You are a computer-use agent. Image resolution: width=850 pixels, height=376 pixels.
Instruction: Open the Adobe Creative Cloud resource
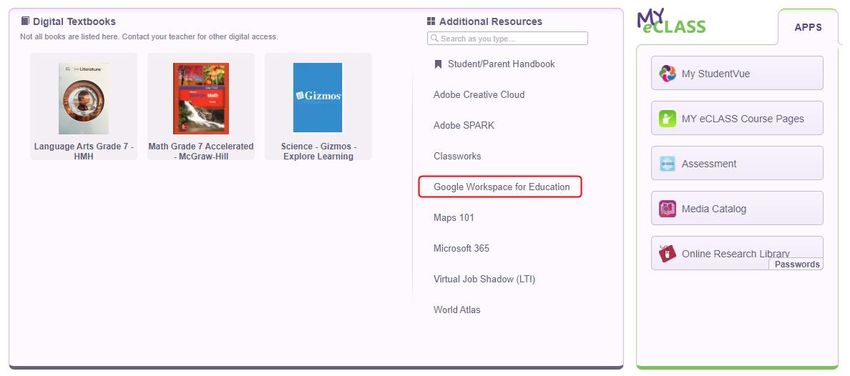click(x=479, y=95)
